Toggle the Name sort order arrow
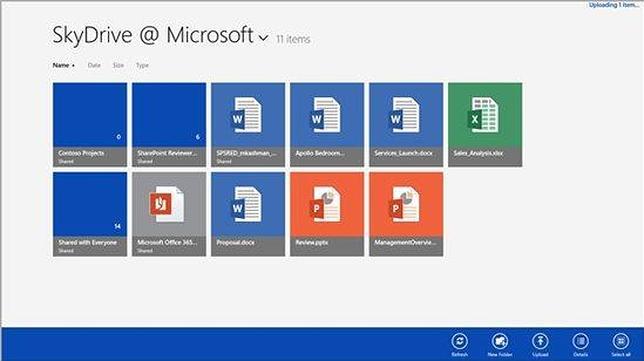644x361 pixels. (74, 66)
